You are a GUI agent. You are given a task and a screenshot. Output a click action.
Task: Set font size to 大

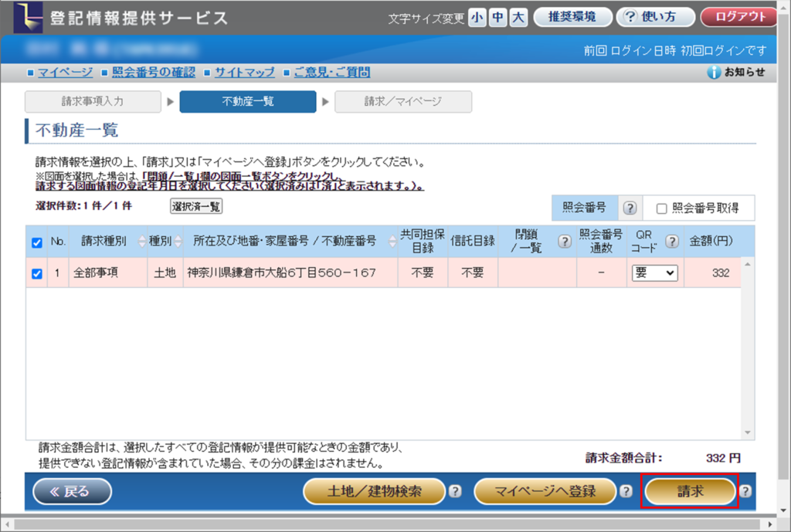(518, 17)
